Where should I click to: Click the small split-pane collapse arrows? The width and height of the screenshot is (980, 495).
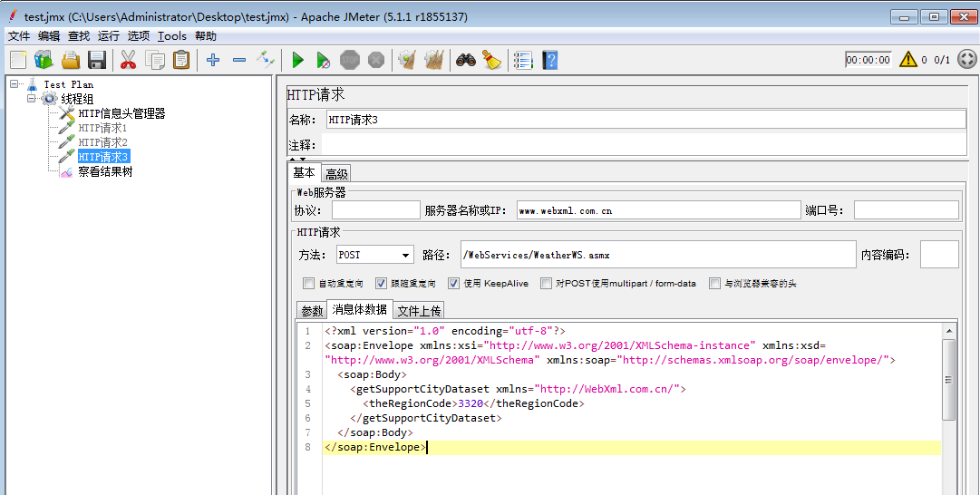point(297,160)
